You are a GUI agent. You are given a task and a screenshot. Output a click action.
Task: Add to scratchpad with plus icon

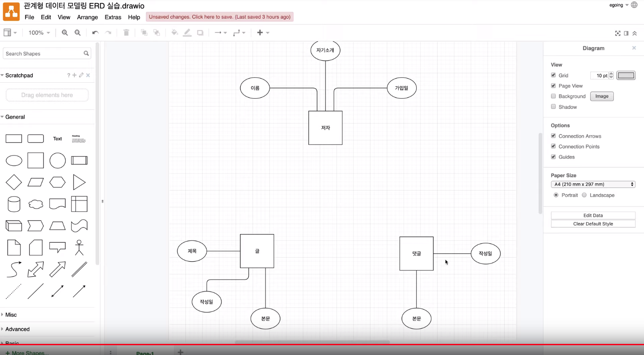click(75, 76)
